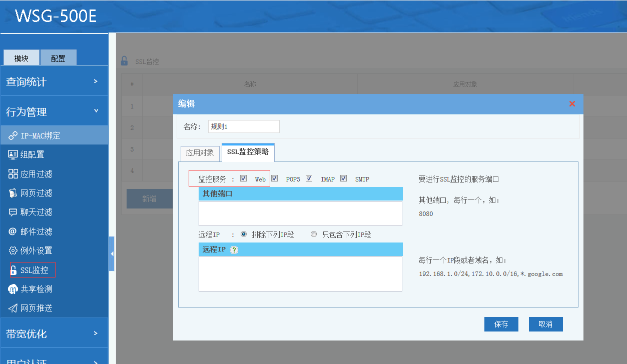Switch to the 模块 tab

point(22,58)
